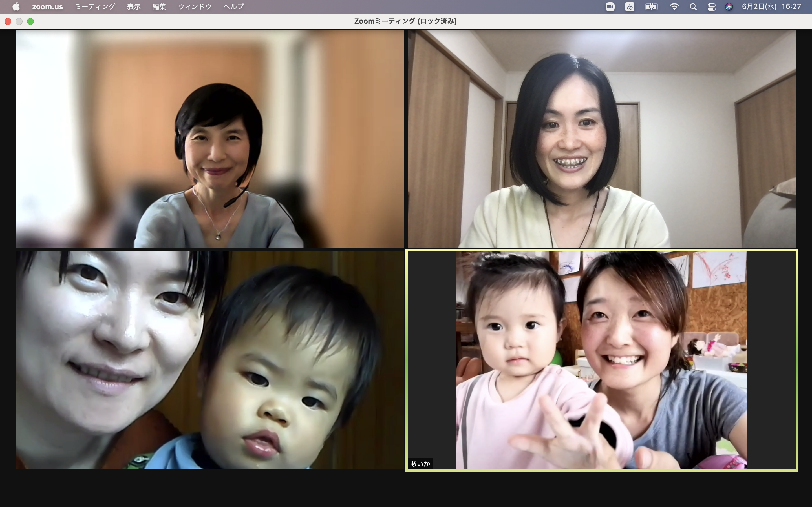This screenshot has width=812, height=507.
Task: Launch Siri from the menu bar
Action: click(x=729, y=7)
